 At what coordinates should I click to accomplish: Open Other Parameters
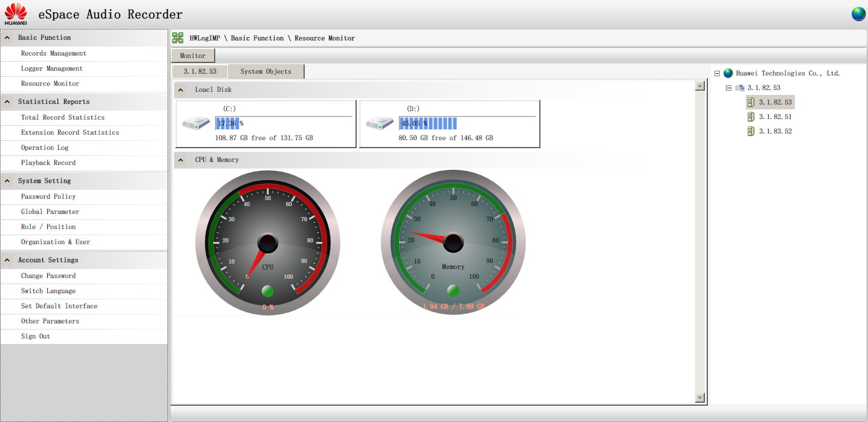pos(50,321)
